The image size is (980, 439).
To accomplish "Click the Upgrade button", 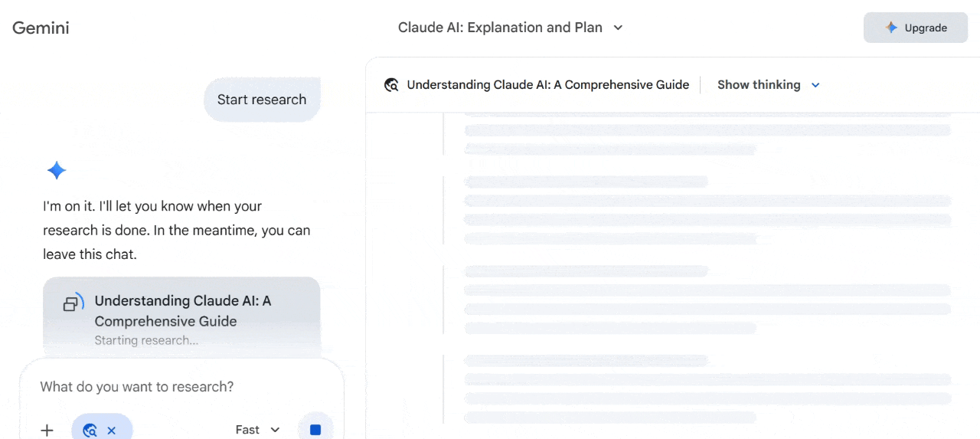I will [x=915, y=28].
